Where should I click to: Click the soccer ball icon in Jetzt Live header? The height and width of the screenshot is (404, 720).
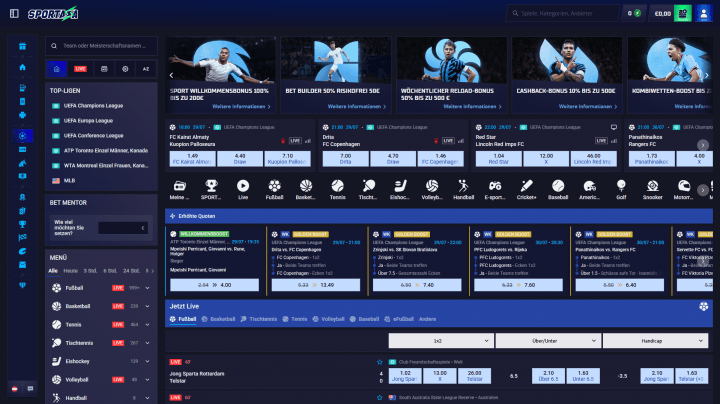click(703, 306)
